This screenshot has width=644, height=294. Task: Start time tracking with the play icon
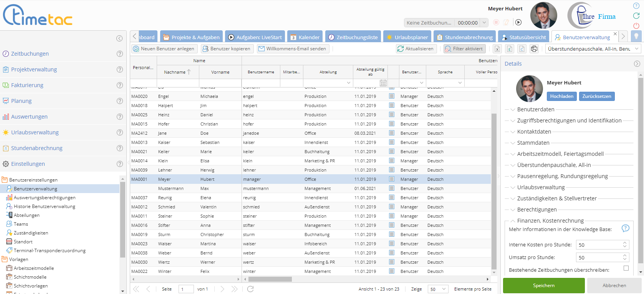(518, 22)
